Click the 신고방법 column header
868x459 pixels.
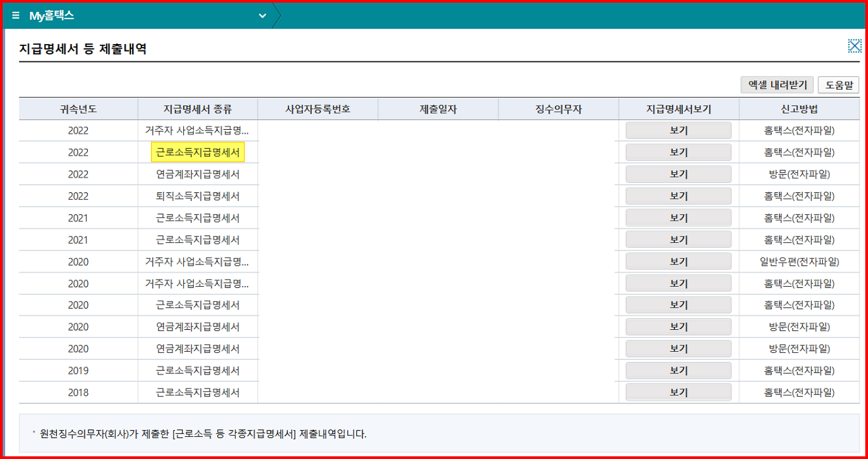(x=800, y=109)
